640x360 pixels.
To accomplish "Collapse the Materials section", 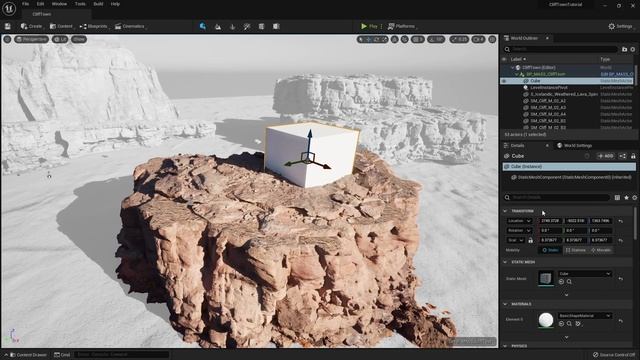I will click(505, 304).
